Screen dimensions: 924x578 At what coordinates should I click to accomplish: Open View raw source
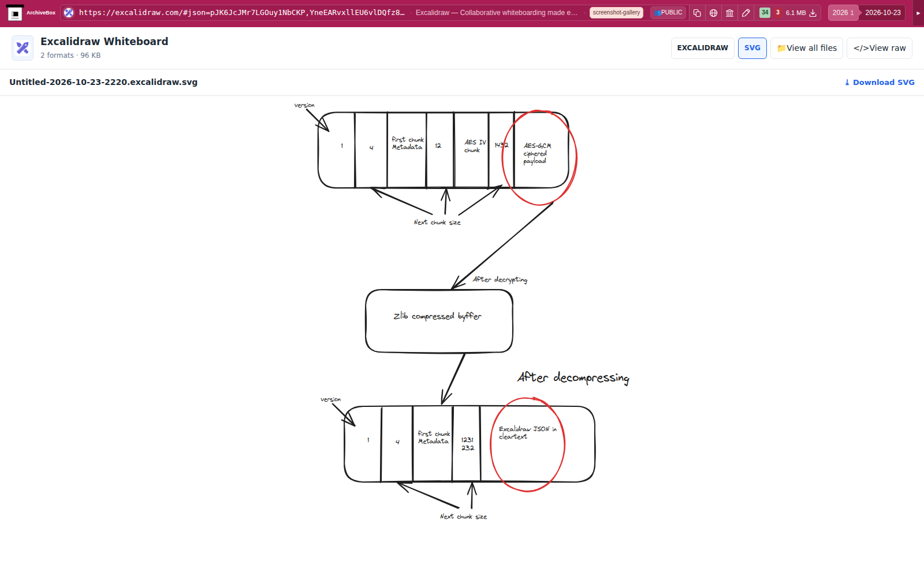coord(880,48)
